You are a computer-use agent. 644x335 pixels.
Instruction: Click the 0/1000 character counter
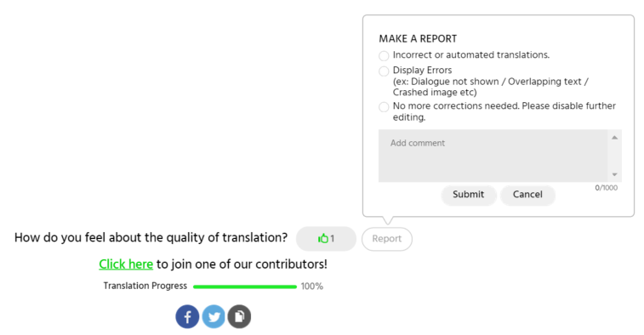607,188
